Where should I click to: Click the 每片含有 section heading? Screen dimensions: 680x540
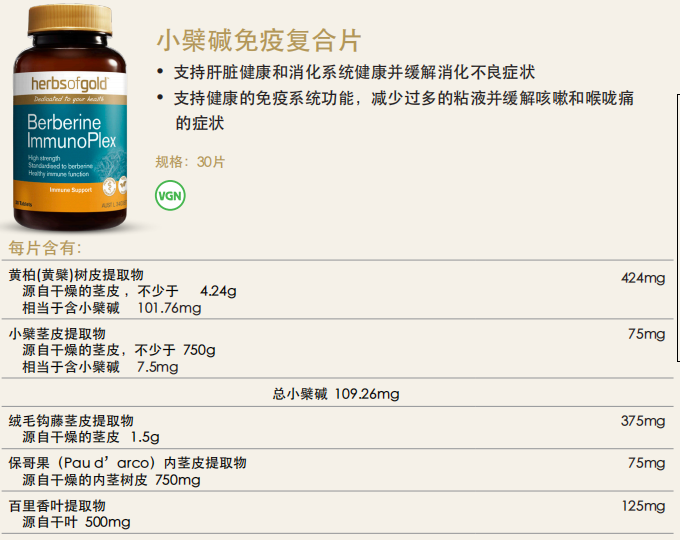coord(45,248)
